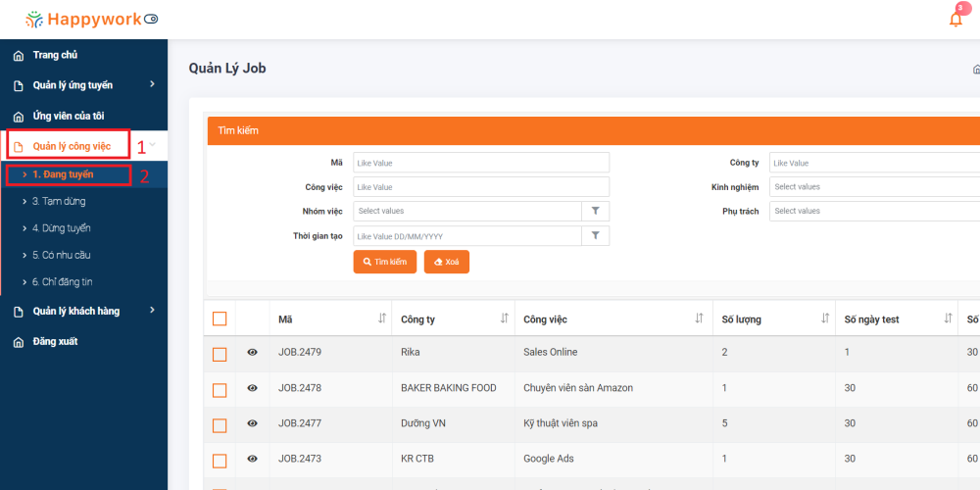Sort the Công ty column
The height and width of the screenshot is (490, 980).
coord(504,319)
